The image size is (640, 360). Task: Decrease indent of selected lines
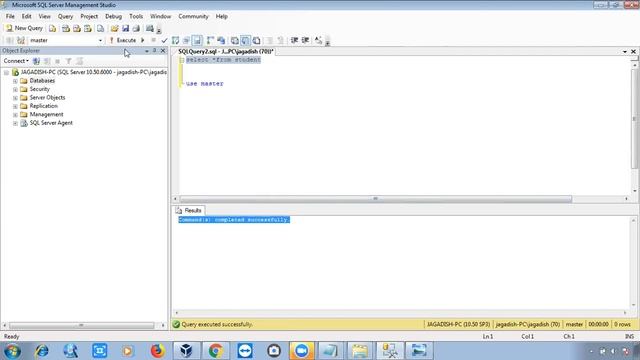[x=294, y=40]
